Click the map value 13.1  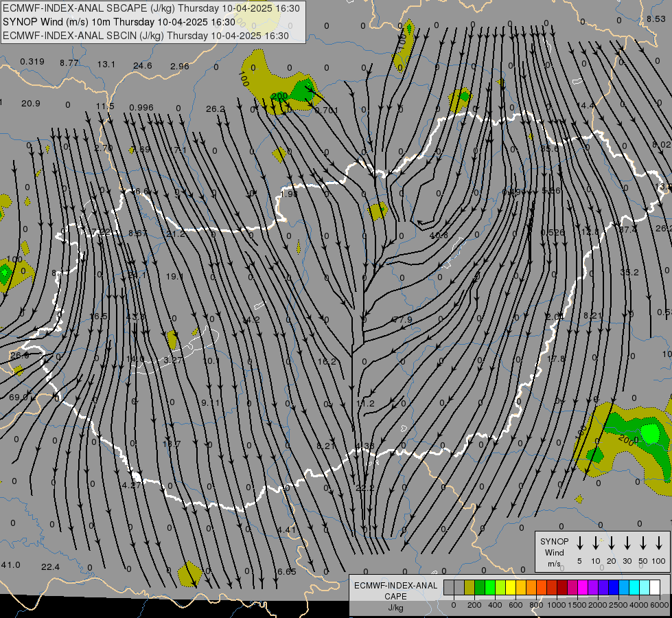[106, 64]
